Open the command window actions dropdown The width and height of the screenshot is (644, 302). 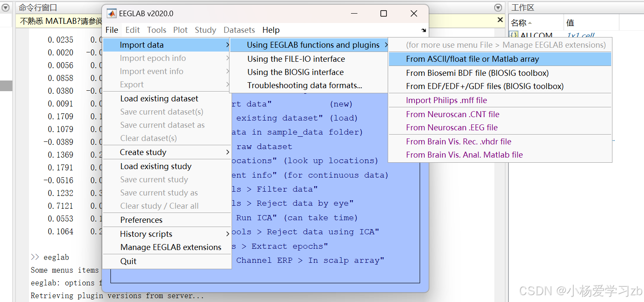tap(498, 7)
